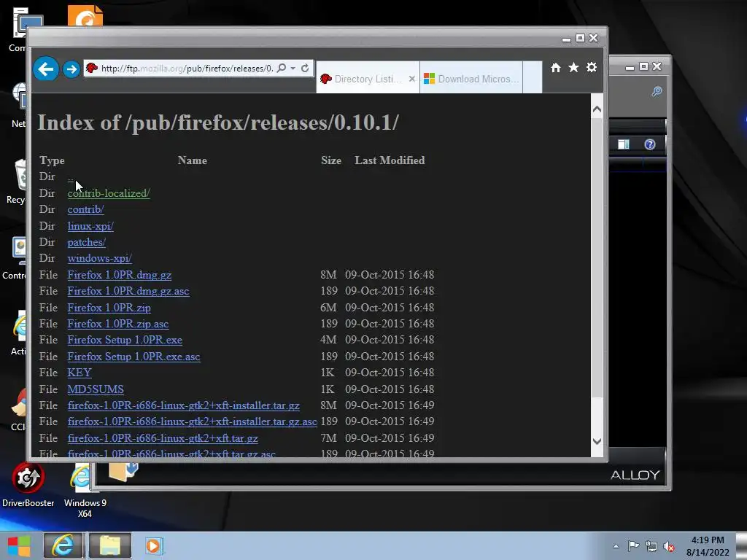
Task: Open the windows-xpi/ directory
Action: [x=99, y=259]
